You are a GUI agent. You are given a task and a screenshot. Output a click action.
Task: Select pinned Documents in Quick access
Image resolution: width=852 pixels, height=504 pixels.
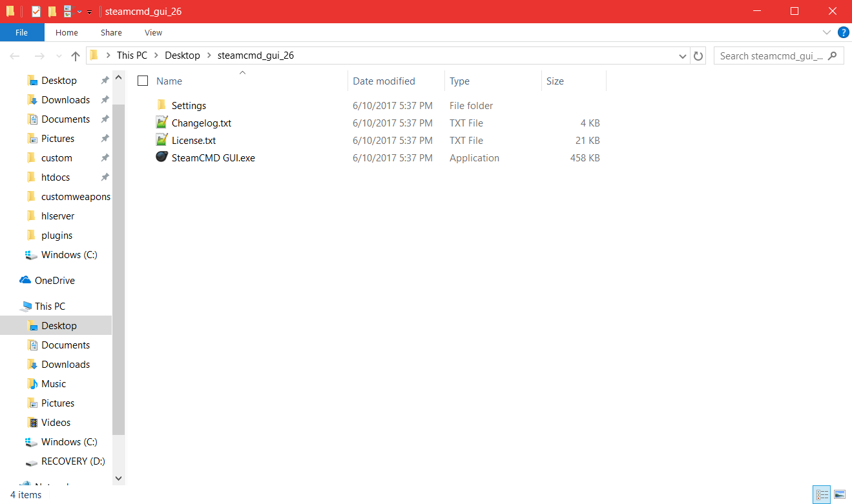65,119
